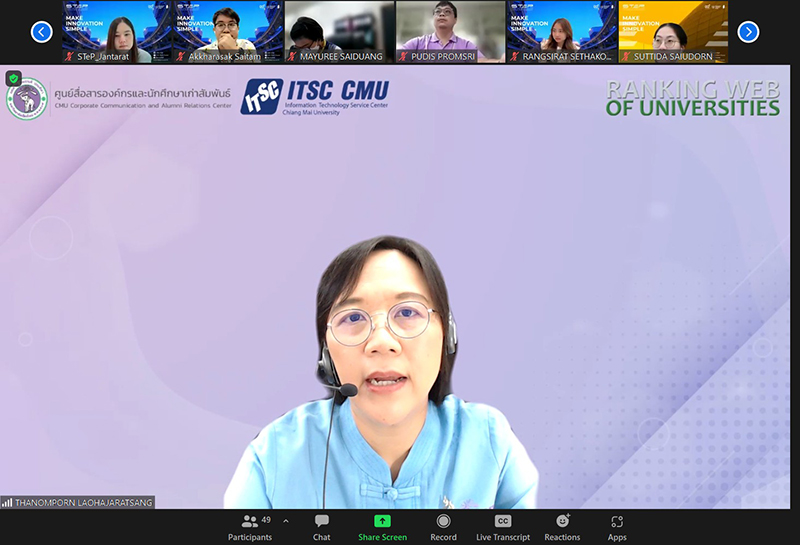This screenshot has height=545, width=800.
Task: Start Share Screen
Action: (382, 527)
